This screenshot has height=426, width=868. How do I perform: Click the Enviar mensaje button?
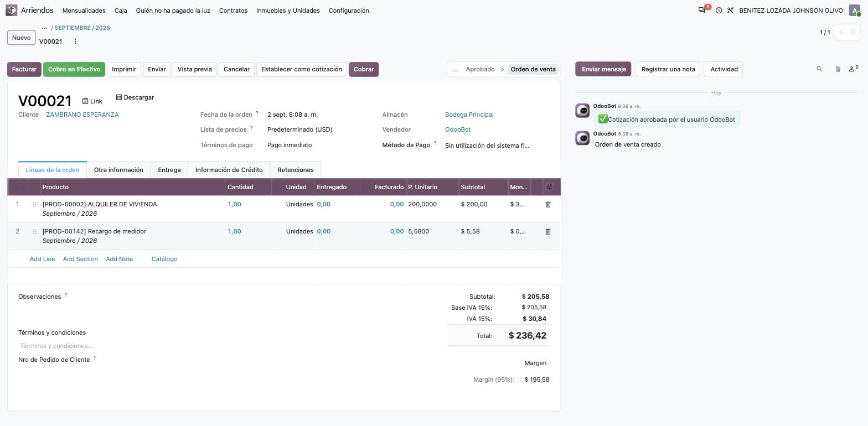tap(603, 69)
